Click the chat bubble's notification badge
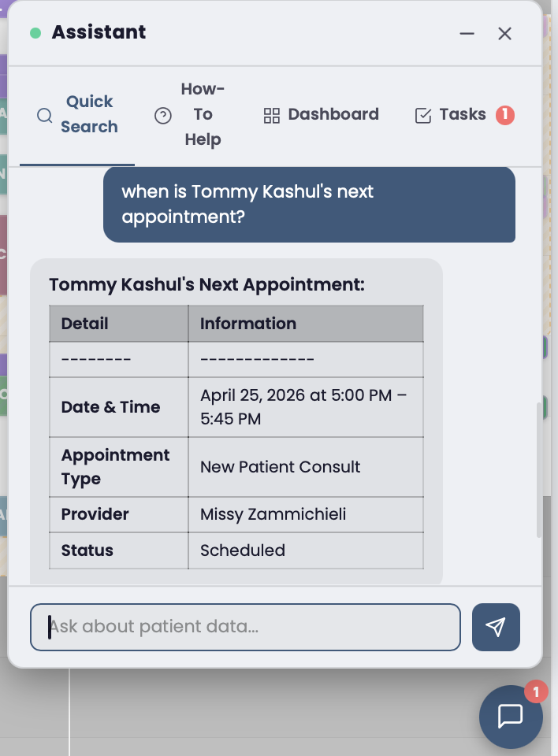Image resolution: width=558 pixels, height=756 pixels. [x=536, y=692]
